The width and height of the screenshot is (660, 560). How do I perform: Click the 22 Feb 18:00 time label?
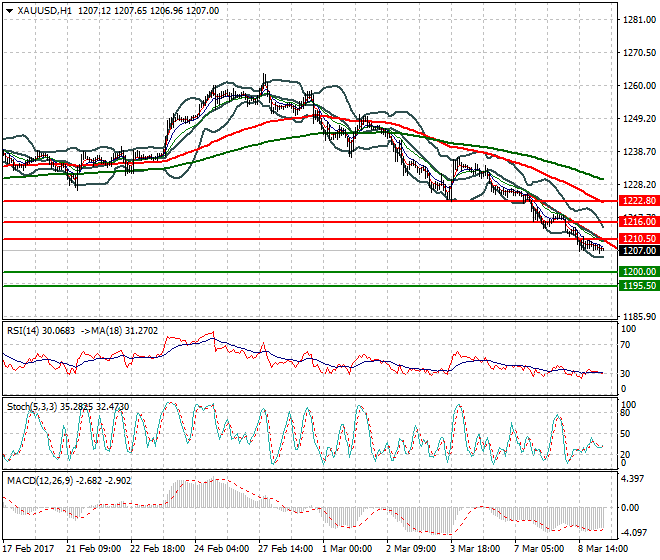tap(157, 549)
